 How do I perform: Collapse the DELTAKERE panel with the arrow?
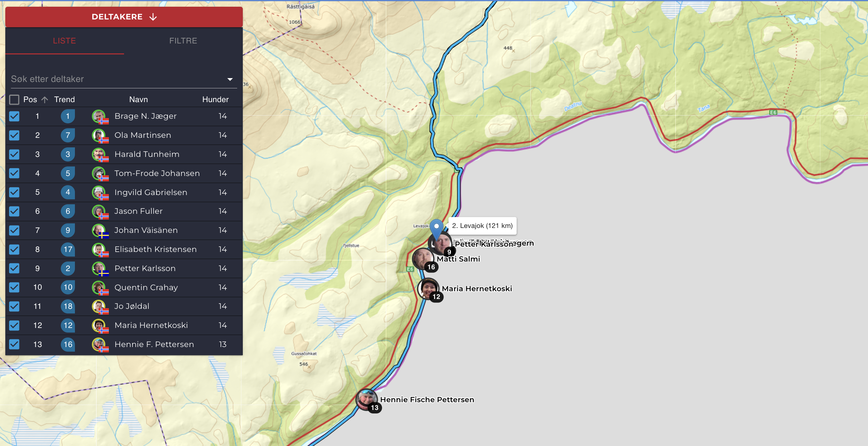click(153, 17)
